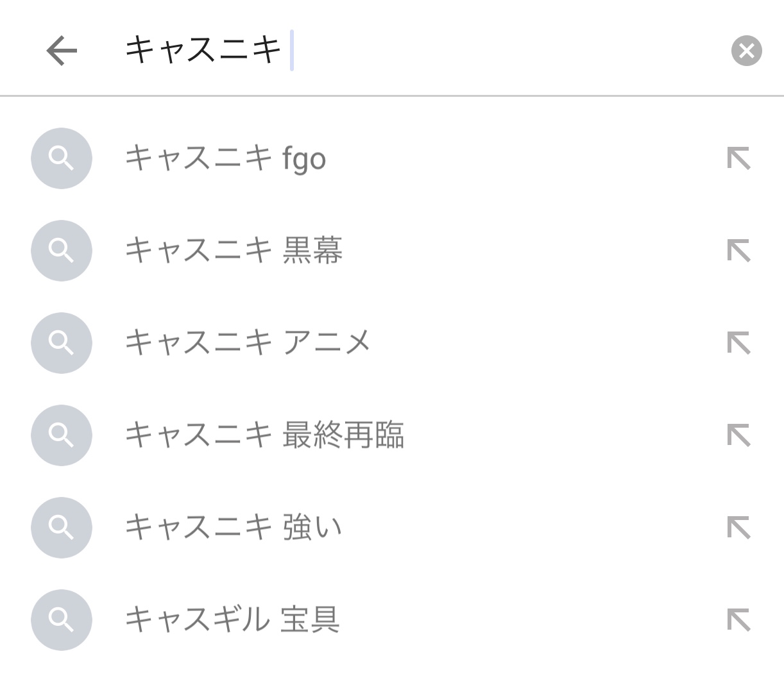Tap magnifier icon beside キャスニキ 黒幕
784x697 pixels.
coord(62,251)
